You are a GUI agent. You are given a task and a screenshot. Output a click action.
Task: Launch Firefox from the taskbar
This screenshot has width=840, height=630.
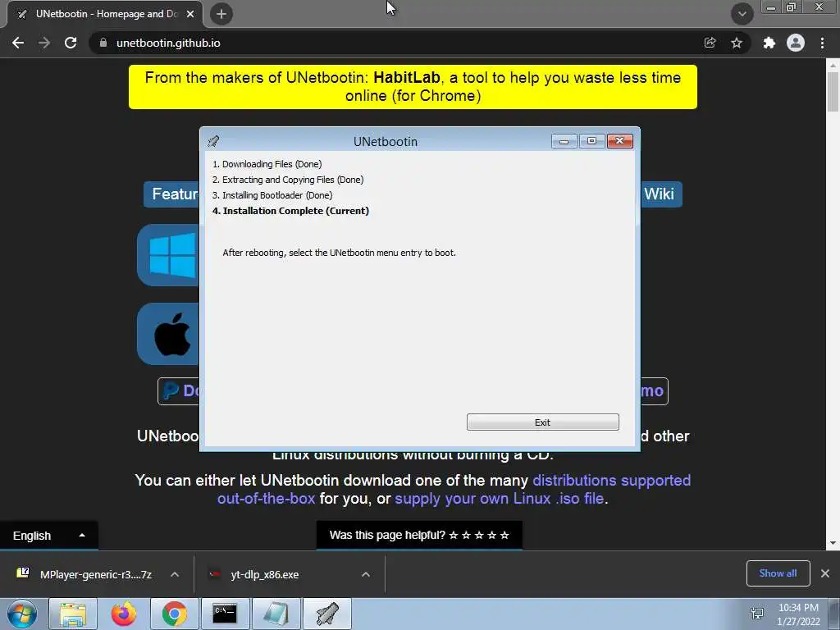click(124, 614)
